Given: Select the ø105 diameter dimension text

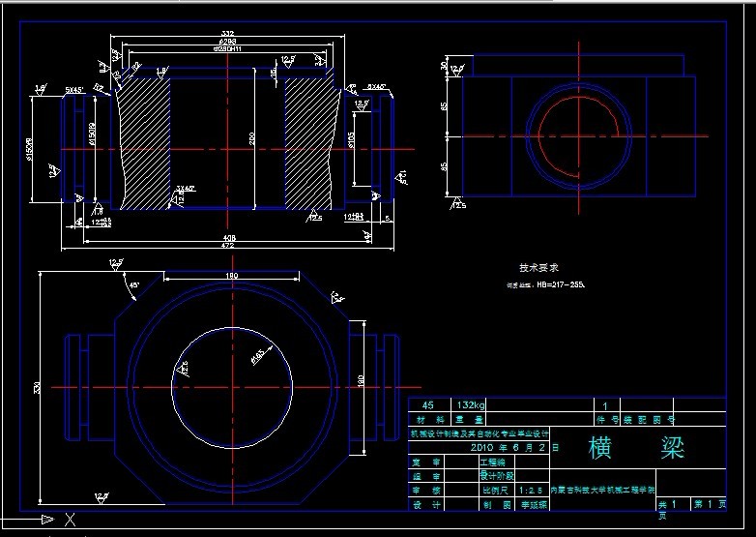Looking at the screenshot, I should click(x=351, y=140).
